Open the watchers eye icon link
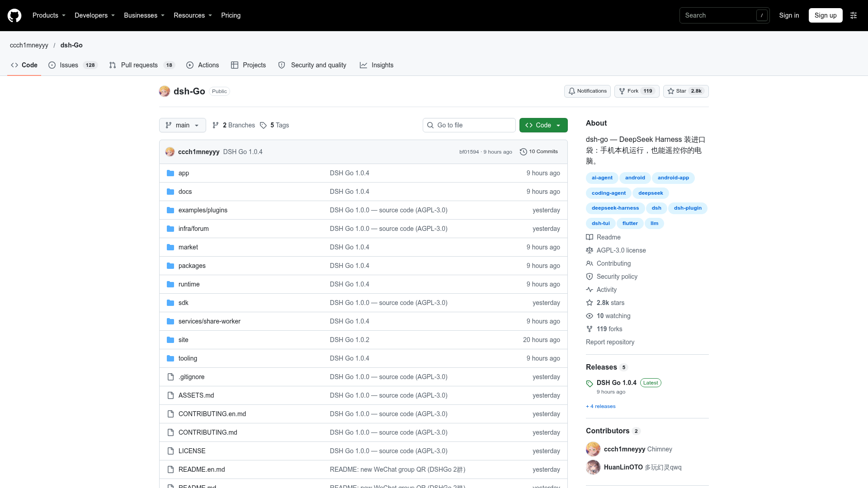868x488 pixels. pyautogui.click(x=590, y=316)
